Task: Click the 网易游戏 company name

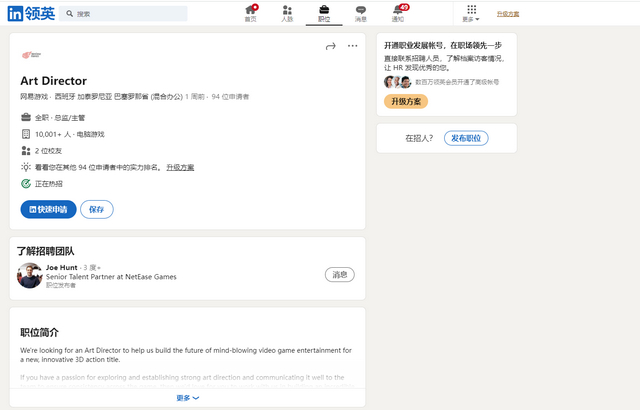Action: click(34, 97)
